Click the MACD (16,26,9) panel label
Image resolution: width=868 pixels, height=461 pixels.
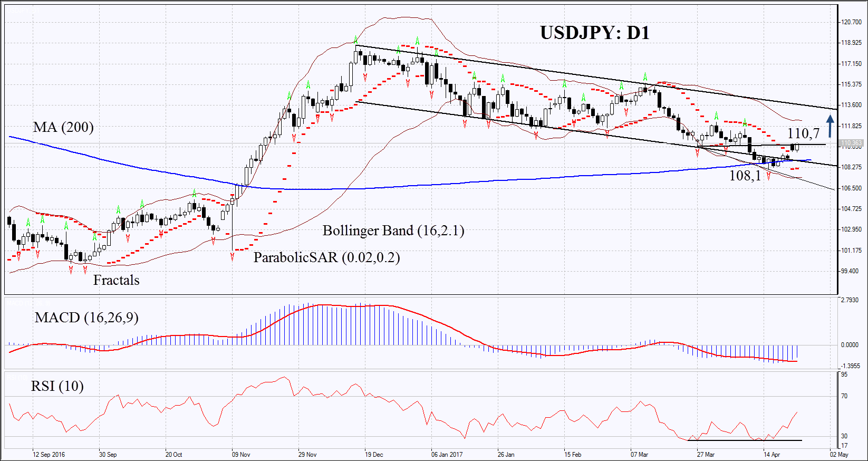(x=86, y=318)
